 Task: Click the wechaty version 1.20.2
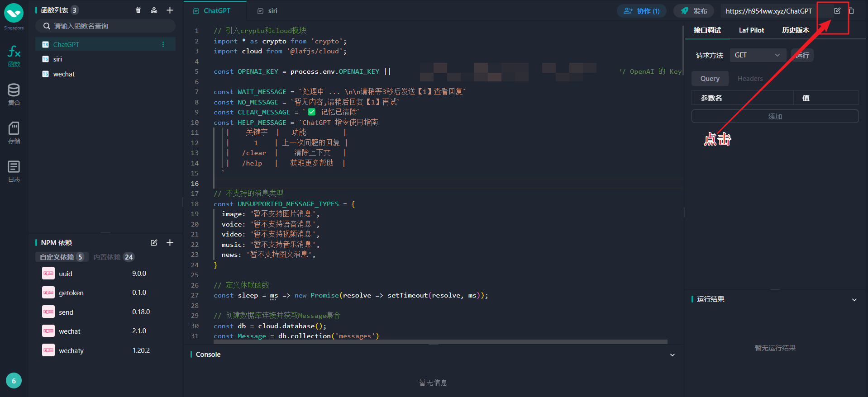[141, 350]
